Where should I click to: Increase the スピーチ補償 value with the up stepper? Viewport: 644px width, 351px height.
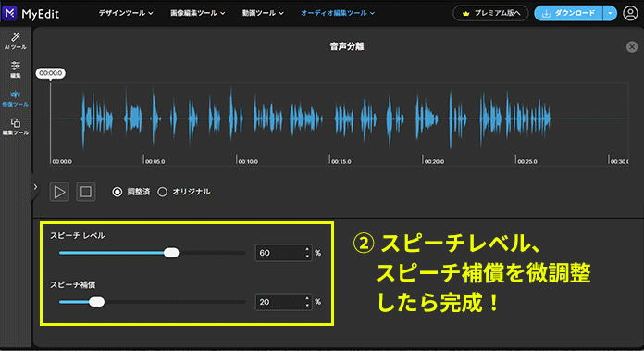pyautogui.click(x=307, y=298)
